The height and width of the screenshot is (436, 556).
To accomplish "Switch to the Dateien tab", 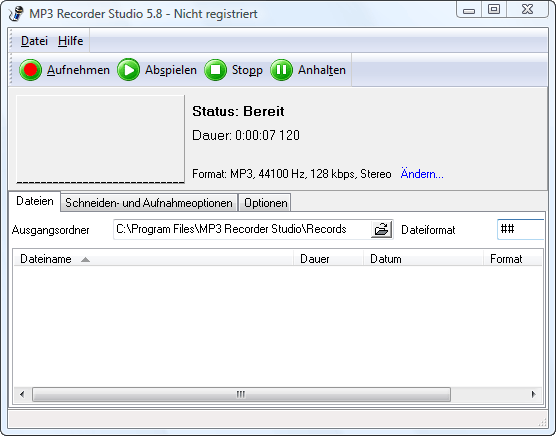I will pyautogui.click(x=35, y=201).
